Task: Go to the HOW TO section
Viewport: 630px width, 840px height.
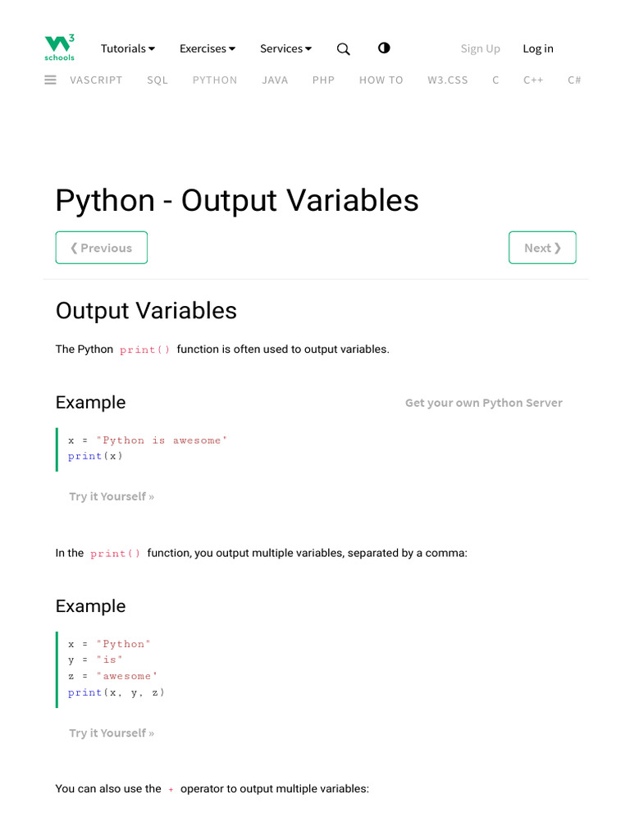Action: [381, 80]
